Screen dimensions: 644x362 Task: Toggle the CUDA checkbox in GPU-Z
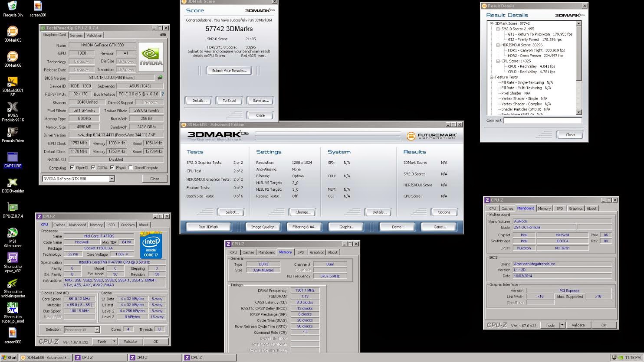point(93,167)
